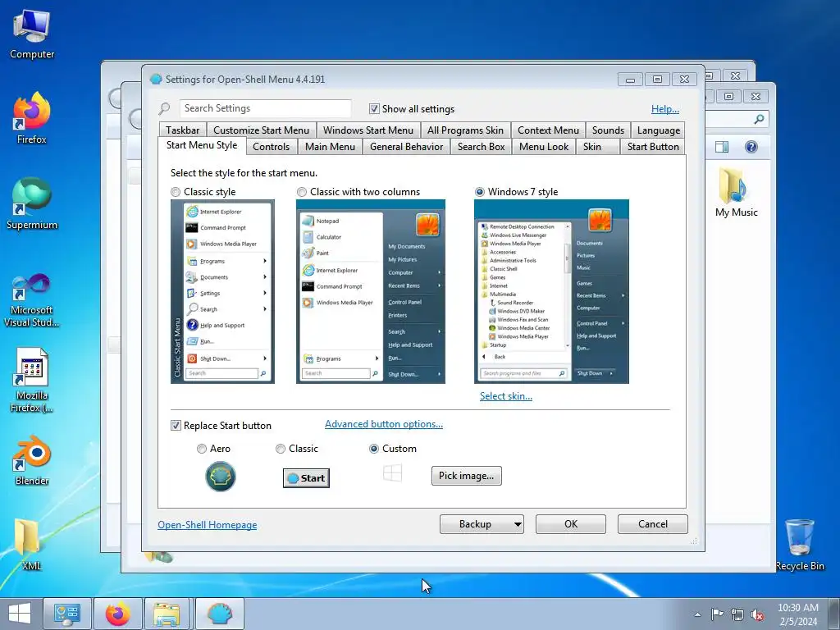This screenshot has width=840, height=630.
Task: Switch to the General Behavior tab
Action: (x=406, y=147)
